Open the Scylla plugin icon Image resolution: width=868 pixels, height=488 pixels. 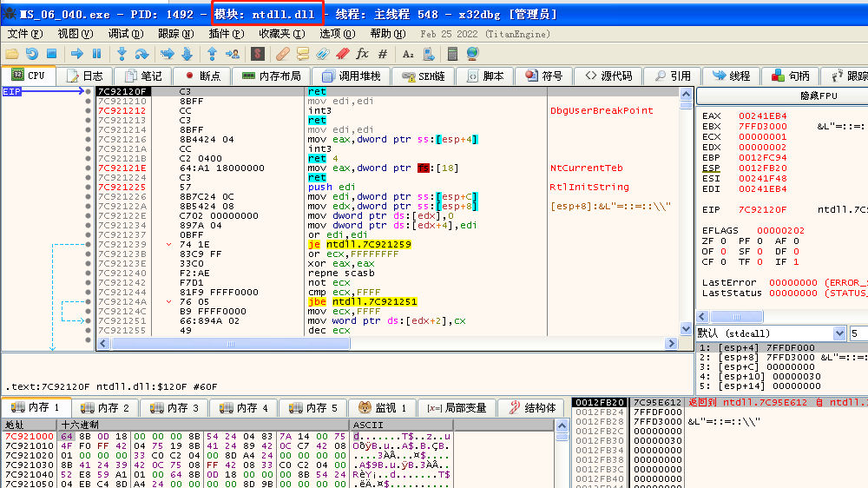click(x=257, y=54)
